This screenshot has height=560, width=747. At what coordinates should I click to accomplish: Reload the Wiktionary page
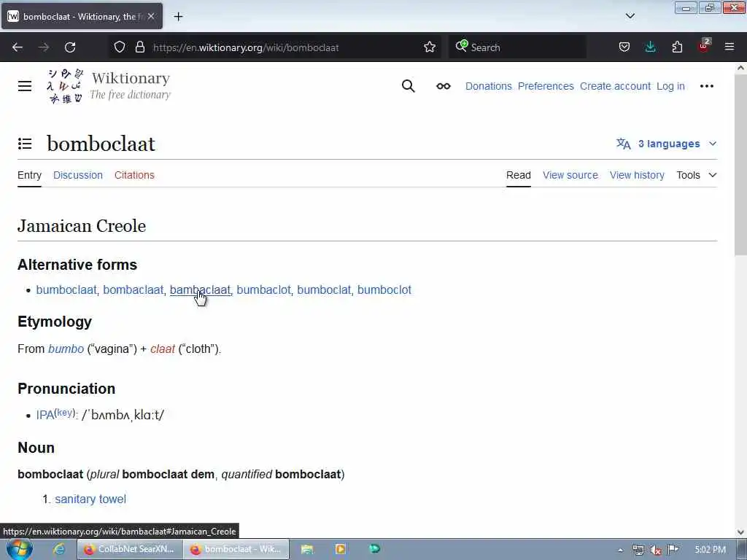pyautogui.click(x=70, y=47)
